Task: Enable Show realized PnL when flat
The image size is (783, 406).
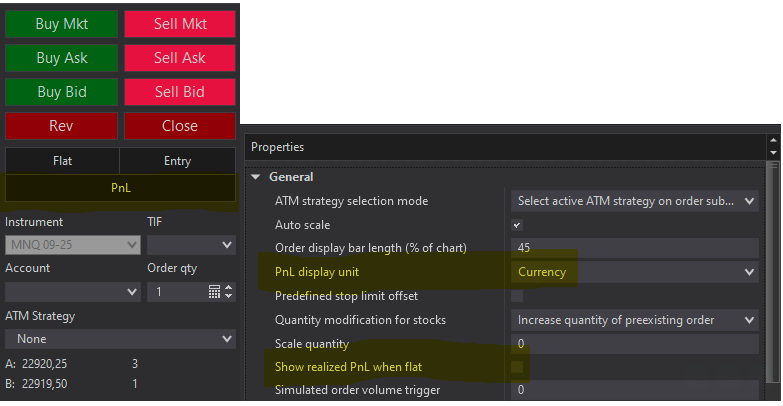Action: point(517,367)
